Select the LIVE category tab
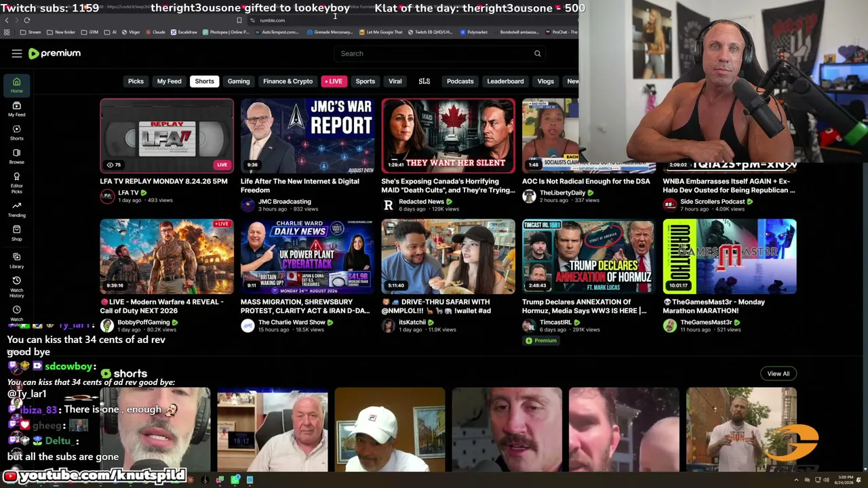 pos(334,81)
